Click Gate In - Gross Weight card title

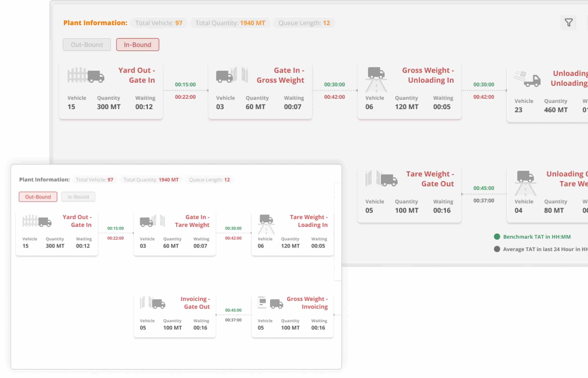coord(280,75)
